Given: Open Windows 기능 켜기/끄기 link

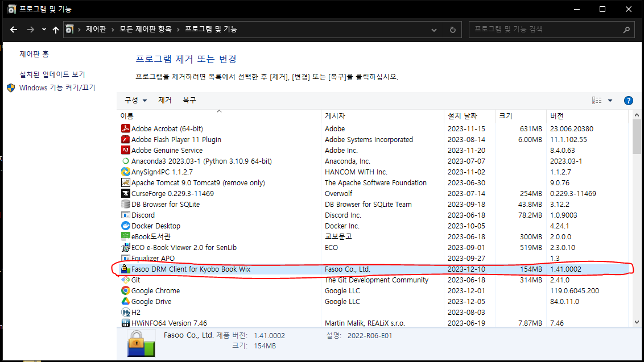Looking at the screenshot, I should tap(57, 88).
